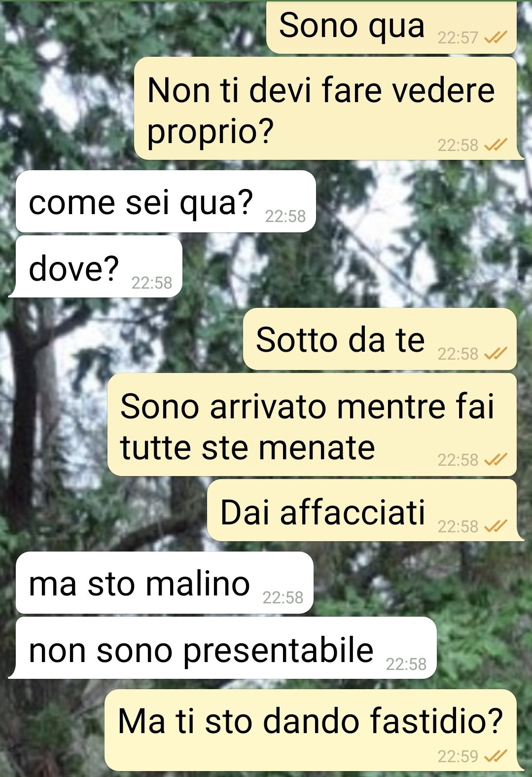Select the 'Sotto da te' sent bubble
Viewport: 532px width, 777px height.
pos(380,339)
